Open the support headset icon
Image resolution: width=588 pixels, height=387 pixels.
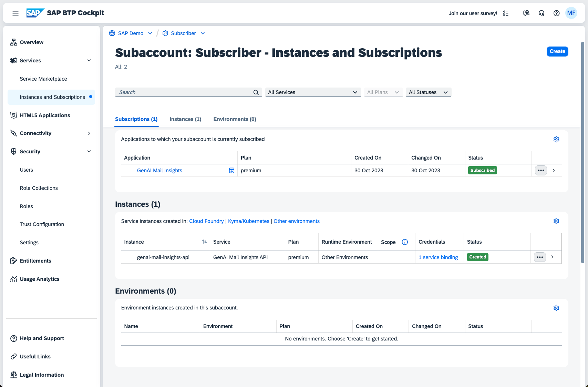[541, 13]
